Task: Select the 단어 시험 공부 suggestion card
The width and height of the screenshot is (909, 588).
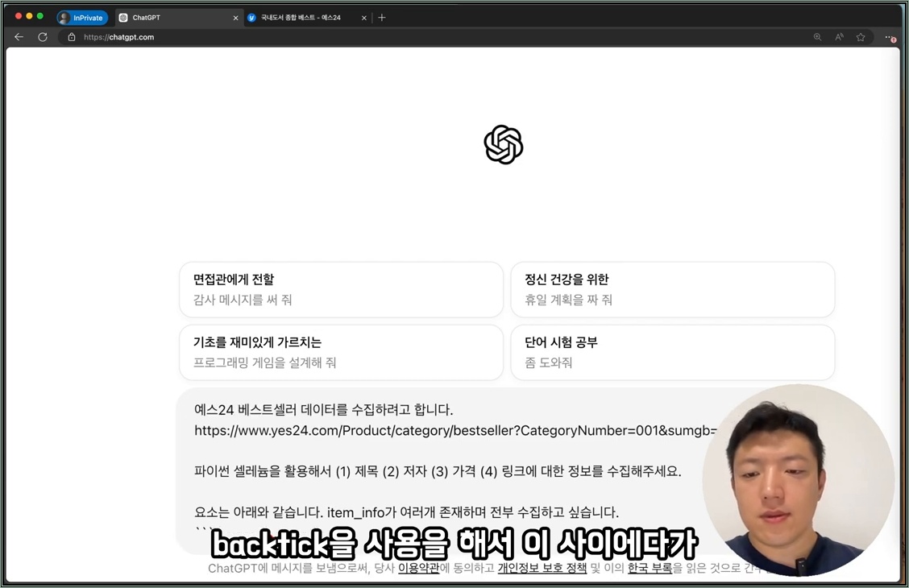Action: click(672, 352)
